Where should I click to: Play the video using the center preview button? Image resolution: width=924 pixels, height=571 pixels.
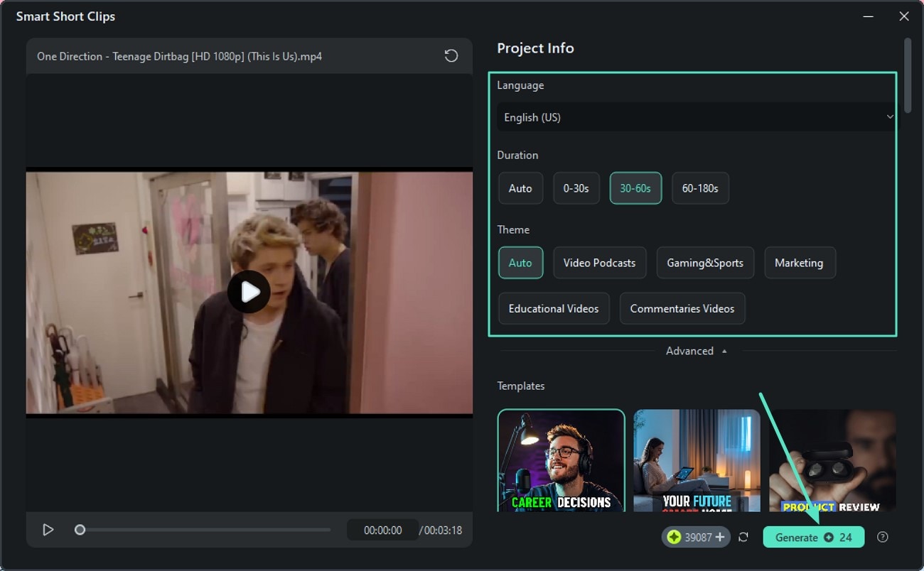(249, 292)
